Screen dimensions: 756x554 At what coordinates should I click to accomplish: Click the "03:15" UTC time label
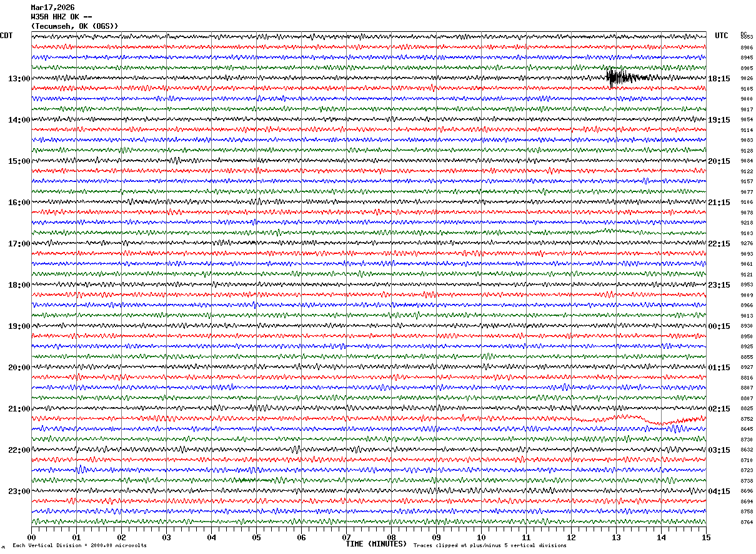719,450
